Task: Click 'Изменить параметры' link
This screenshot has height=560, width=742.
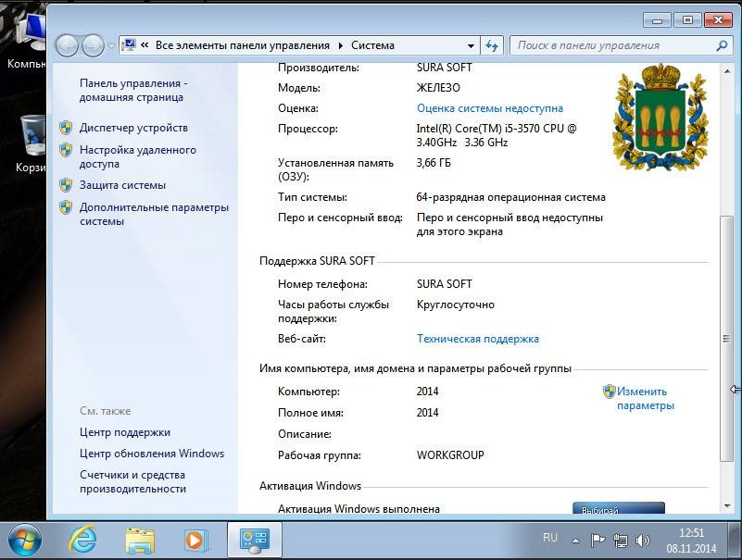Action: click(646, 398)
